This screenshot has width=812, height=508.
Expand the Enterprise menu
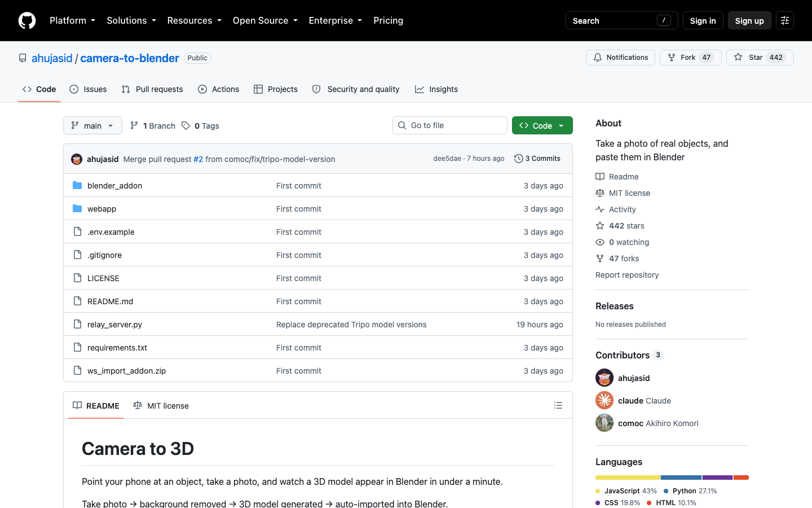(x=335, y=20)
